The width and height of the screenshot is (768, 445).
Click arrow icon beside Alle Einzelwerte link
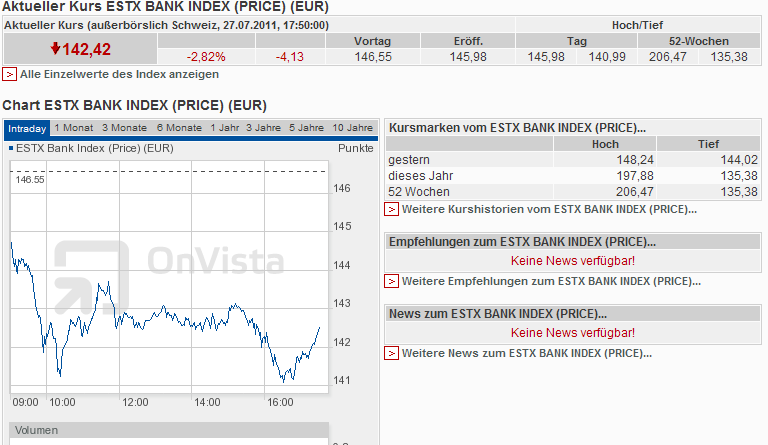pos(9,74)
